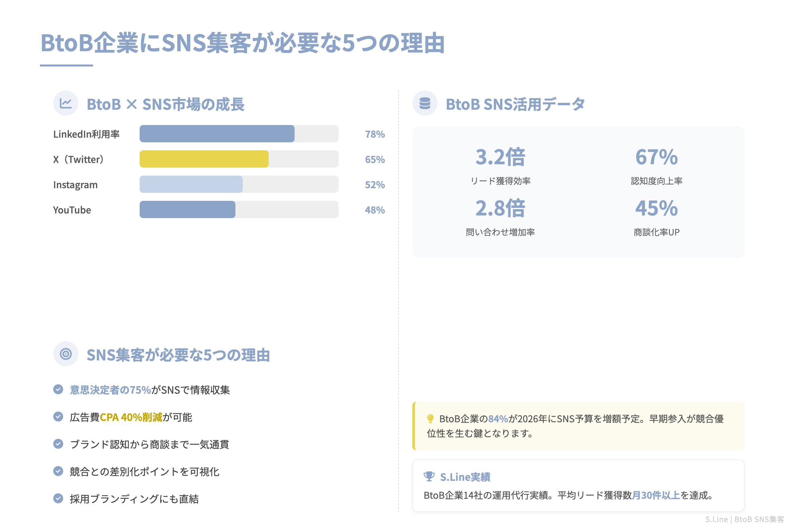Screen dimensions: 798x532
Task: Click the checkmark beside 採用ブランディングにも直結
Action: (59, 498)
